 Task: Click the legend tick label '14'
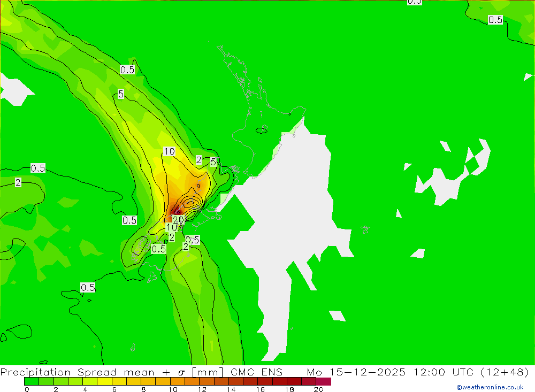click(231, 389)
